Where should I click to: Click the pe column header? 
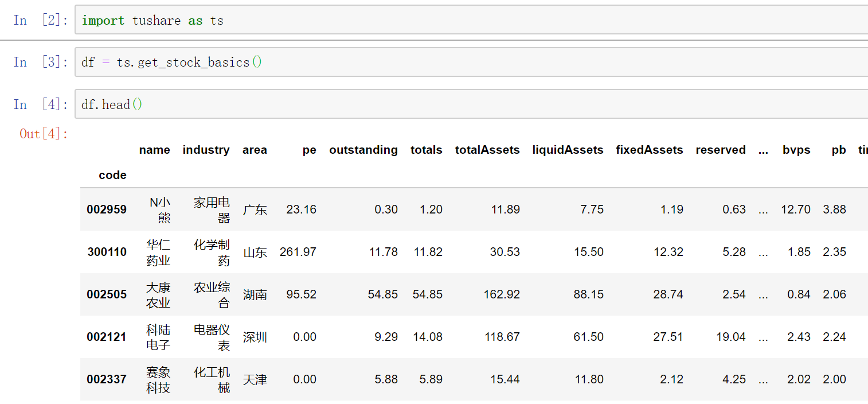310,150
